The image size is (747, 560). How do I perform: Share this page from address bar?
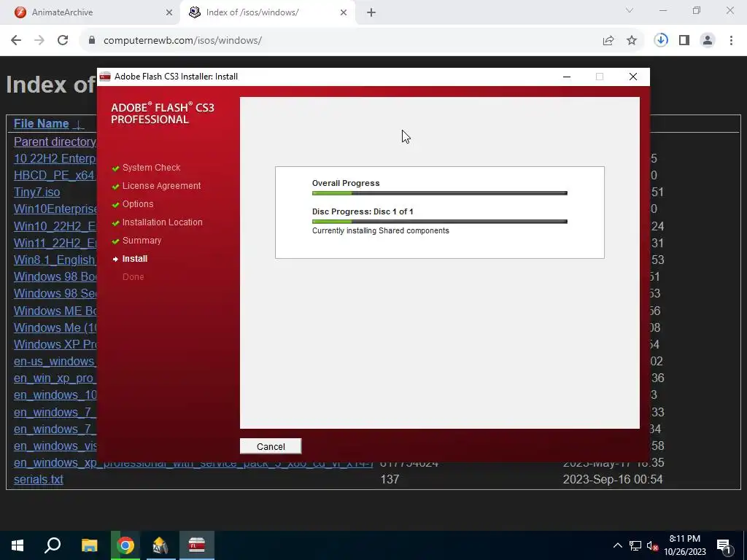pos(608,41)
